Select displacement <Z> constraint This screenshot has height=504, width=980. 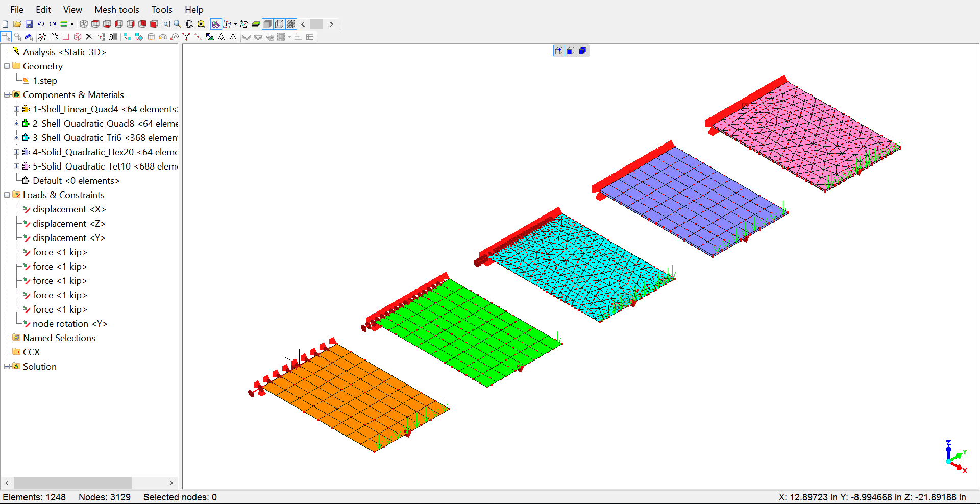69,223
